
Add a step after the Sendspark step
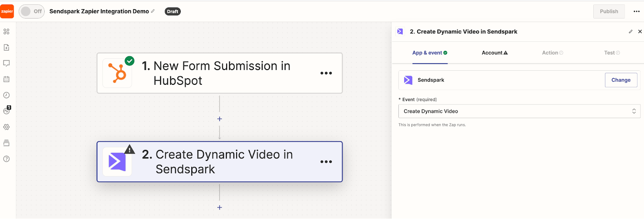pyautogui.click(x=219, y=207)
